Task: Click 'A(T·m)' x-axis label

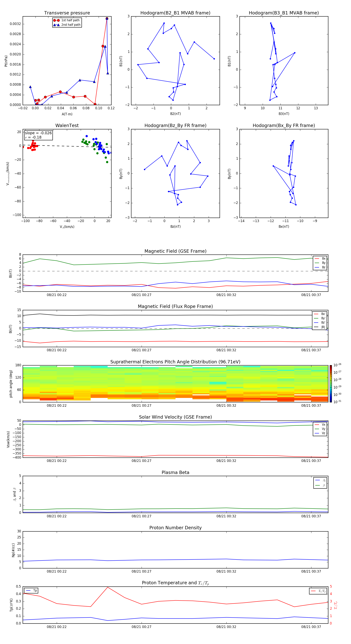Action: [x=67, y=114]
